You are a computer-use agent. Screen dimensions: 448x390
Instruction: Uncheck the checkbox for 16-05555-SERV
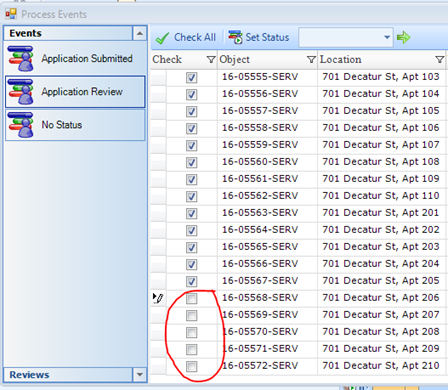192,77
